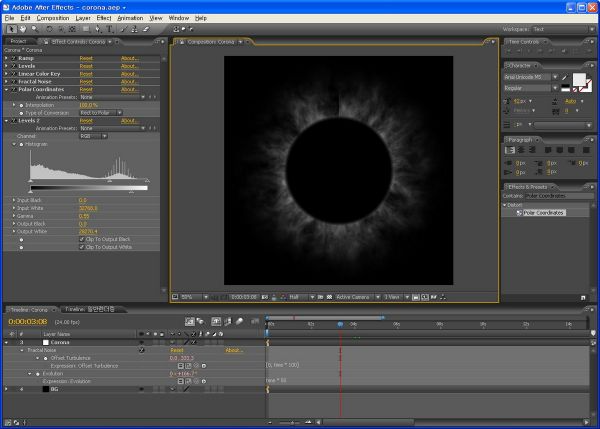The height and width of the screenshot is (429, 600).
Task: Reset the Levels 2 effect
Action: (86, 121)
